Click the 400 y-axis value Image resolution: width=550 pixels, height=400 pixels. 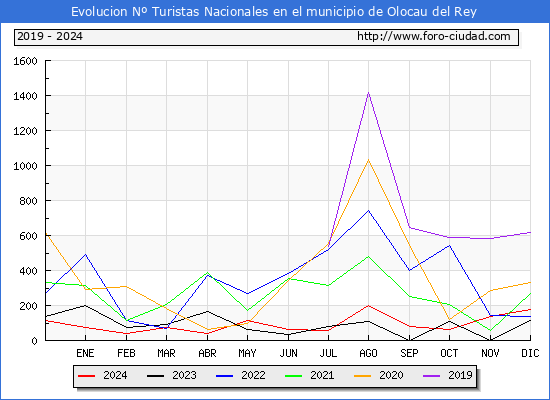28,271
